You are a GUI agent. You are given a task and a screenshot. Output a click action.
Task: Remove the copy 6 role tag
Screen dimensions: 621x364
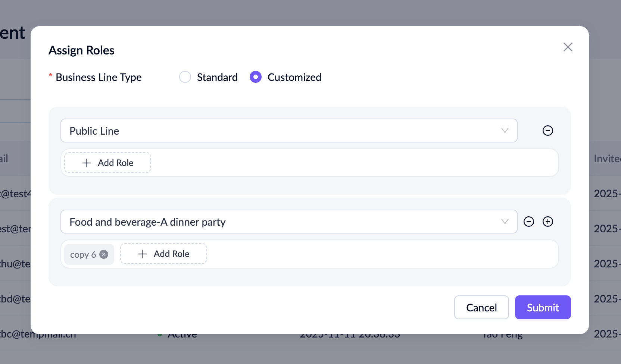(104, 254)
